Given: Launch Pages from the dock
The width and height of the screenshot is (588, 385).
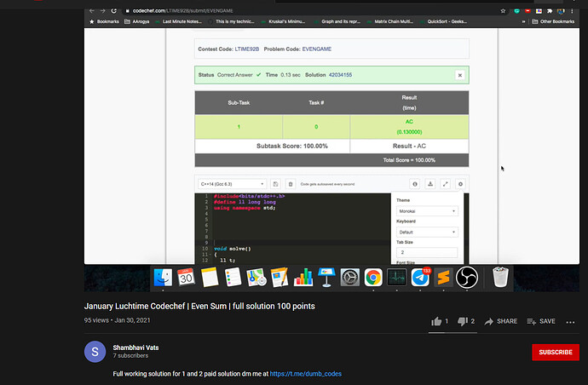Looking at the screenshot, I should (280, 278).
